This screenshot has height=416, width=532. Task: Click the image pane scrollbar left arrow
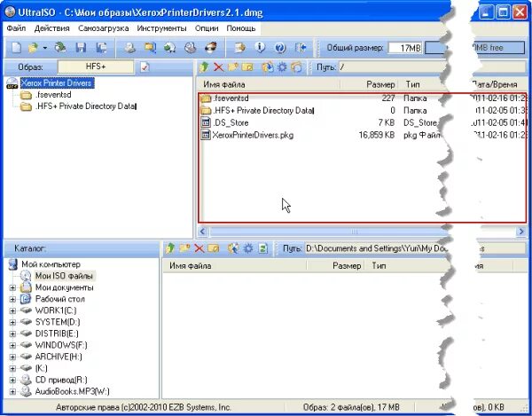tap(202, 232)
